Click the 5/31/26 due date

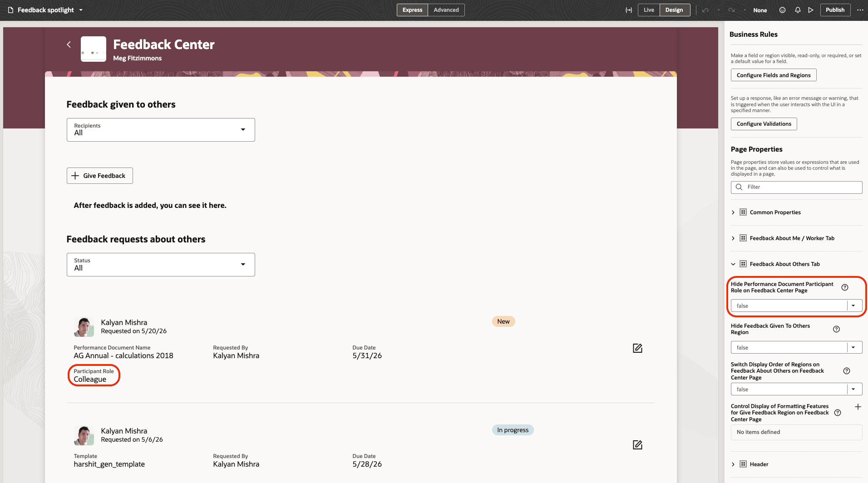367,356
